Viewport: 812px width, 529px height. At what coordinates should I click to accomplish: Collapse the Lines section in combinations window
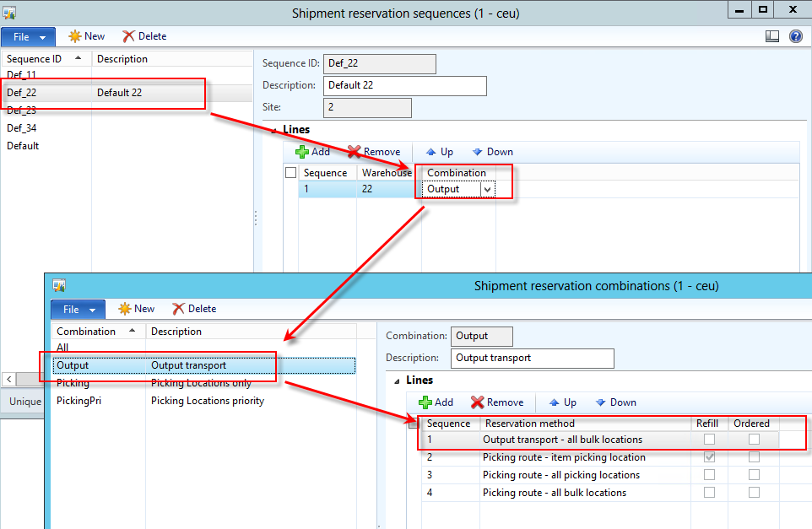click(398, 381)
